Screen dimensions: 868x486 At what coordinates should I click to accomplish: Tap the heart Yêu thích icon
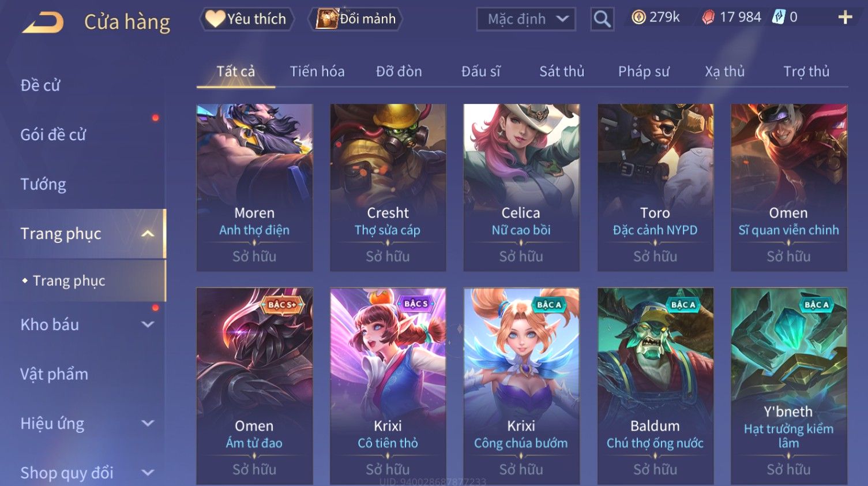pyautogui.click(x=215, y=18)
